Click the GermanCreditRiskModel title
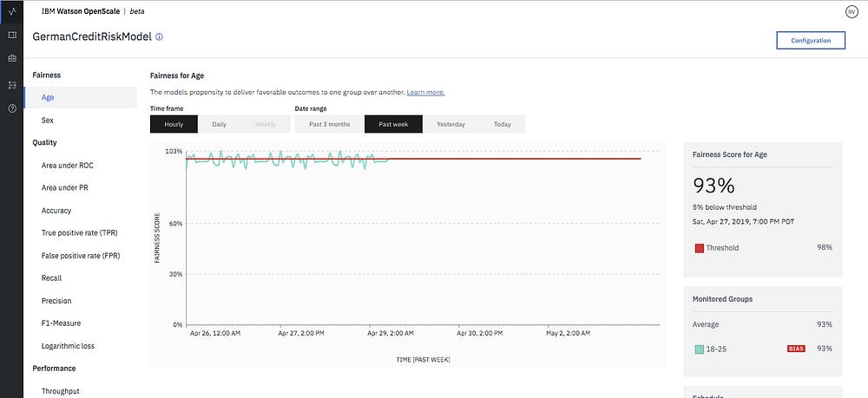 [92, 37]
